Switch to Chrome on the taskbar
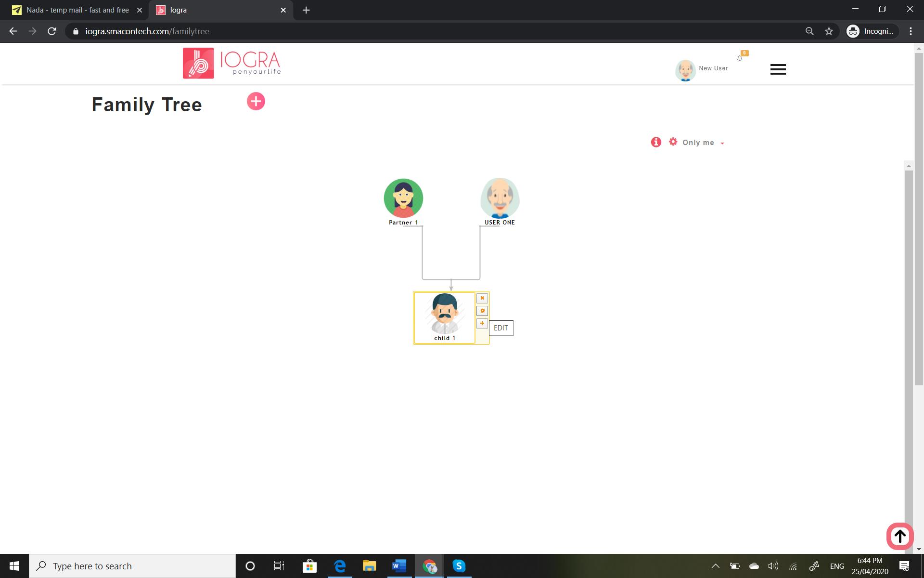The height and width of the screenshot is (578, 924). click(x=429, y=566)
